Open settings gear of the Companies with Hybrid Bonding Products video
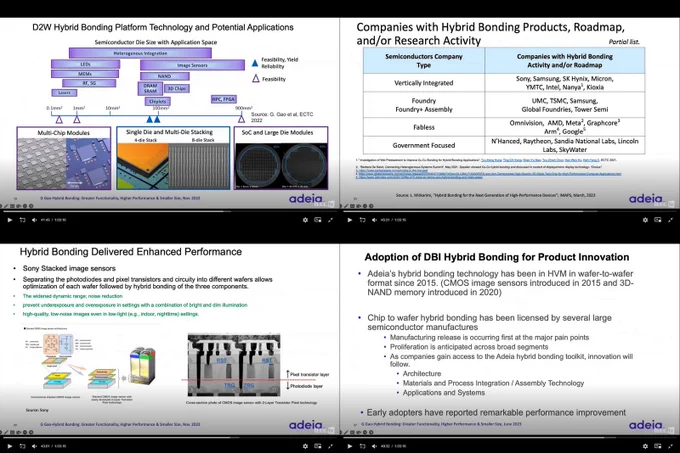The width and height of the screenshot is (680, 453). [x=645, y=220]
